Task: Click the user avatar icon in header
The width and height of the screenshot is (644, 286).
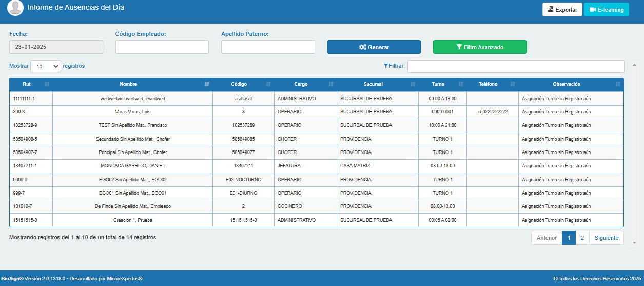Action: point(15,8)
